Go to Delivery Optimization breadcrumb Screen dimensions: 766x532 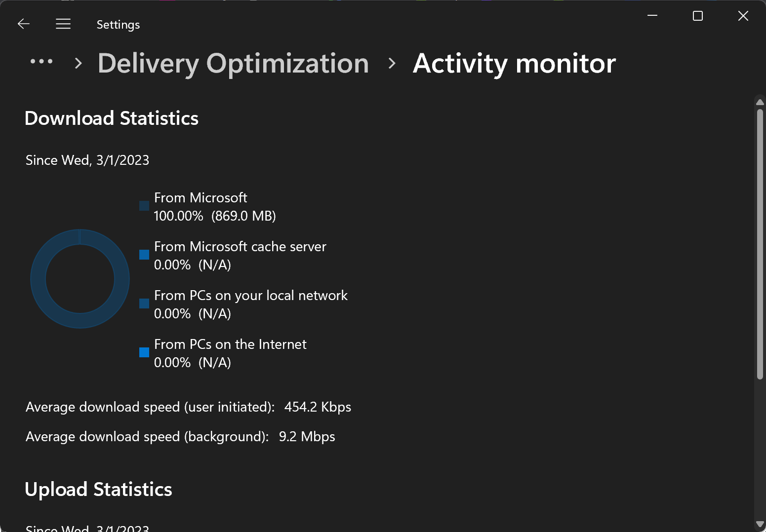233,64
